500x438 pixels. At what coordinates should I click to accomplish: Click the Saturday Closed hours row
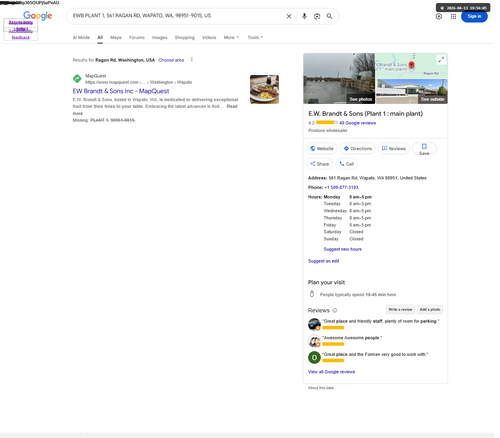tap(343, 232)
